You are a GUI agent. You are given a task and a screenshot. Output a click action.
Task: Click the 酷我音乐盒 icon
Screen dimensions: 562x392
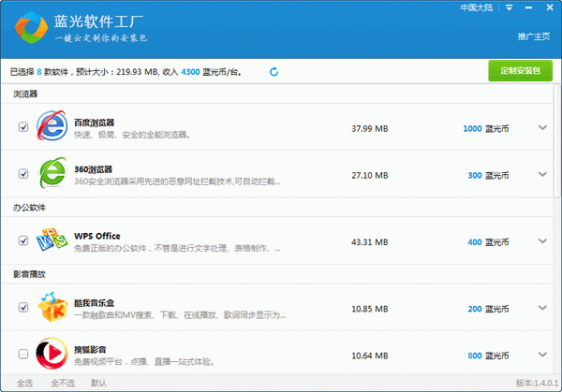(x=52, y=308)
